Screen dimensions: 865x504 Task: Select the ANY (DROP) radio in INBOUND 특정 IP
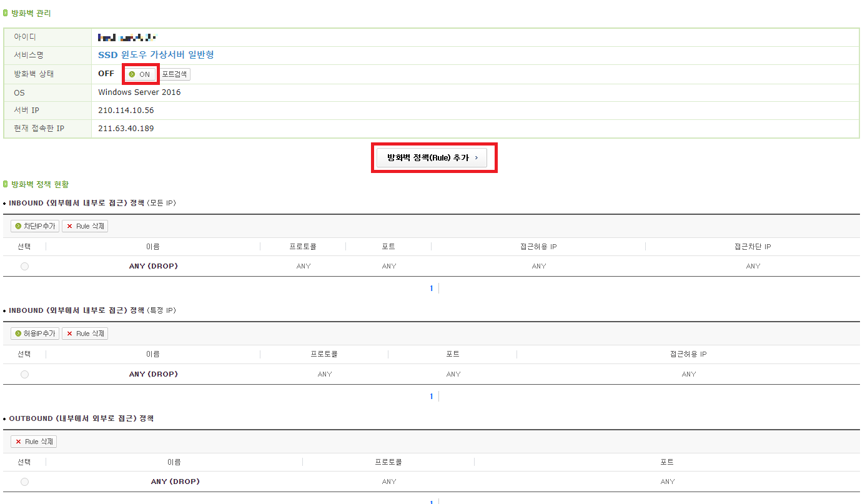(x=24, y=374)
